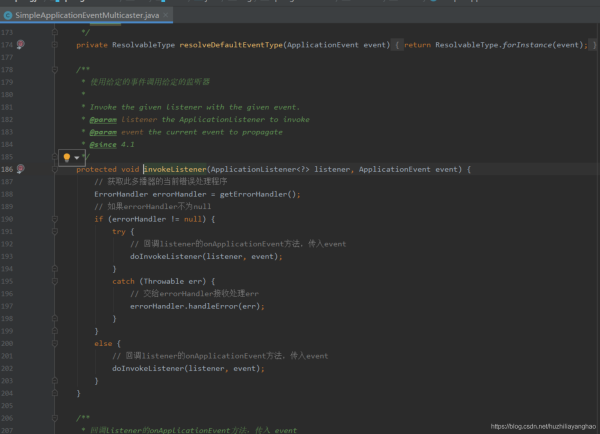Click line number 202 in the gutter

coord(7,369)
